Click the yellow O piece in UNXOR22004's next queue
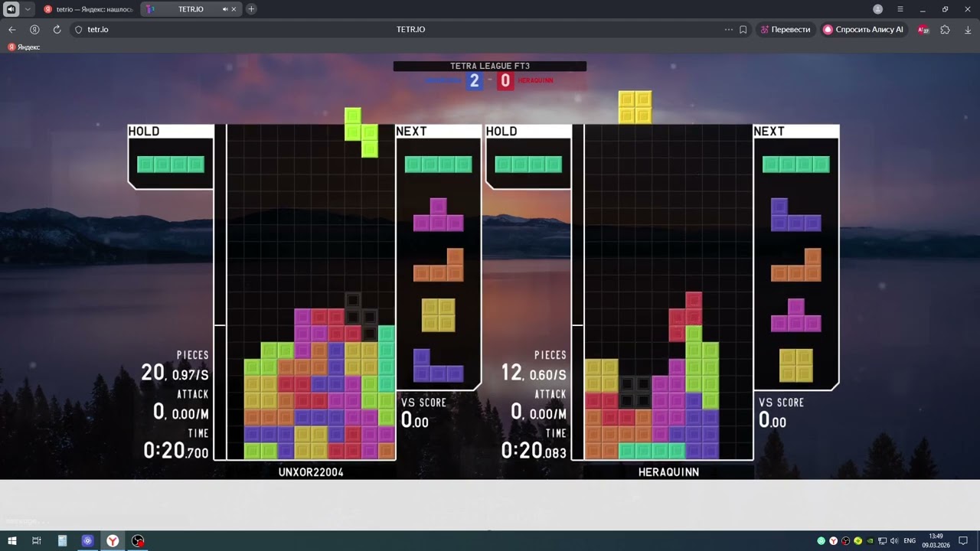980x551 pixels. point(438,315)
